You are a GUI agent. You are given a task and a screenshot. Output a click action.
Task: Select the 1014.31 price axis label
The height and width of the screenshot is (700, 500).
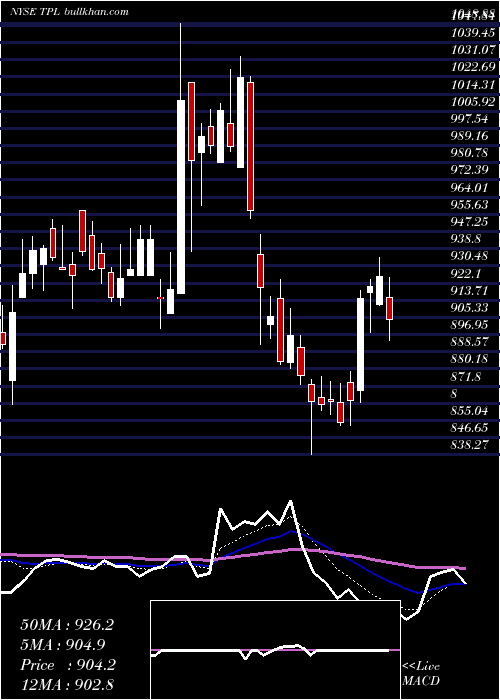[473, 85]
